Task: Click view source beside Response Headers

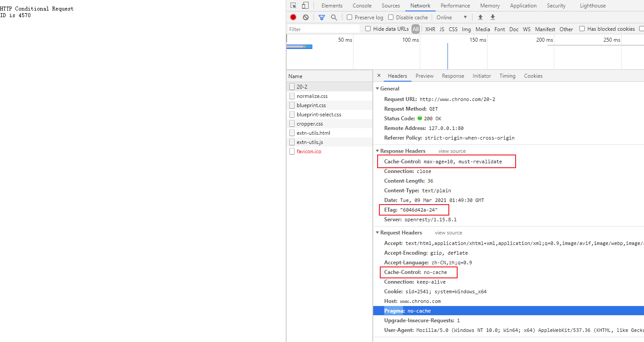Action: pos(452,151)
